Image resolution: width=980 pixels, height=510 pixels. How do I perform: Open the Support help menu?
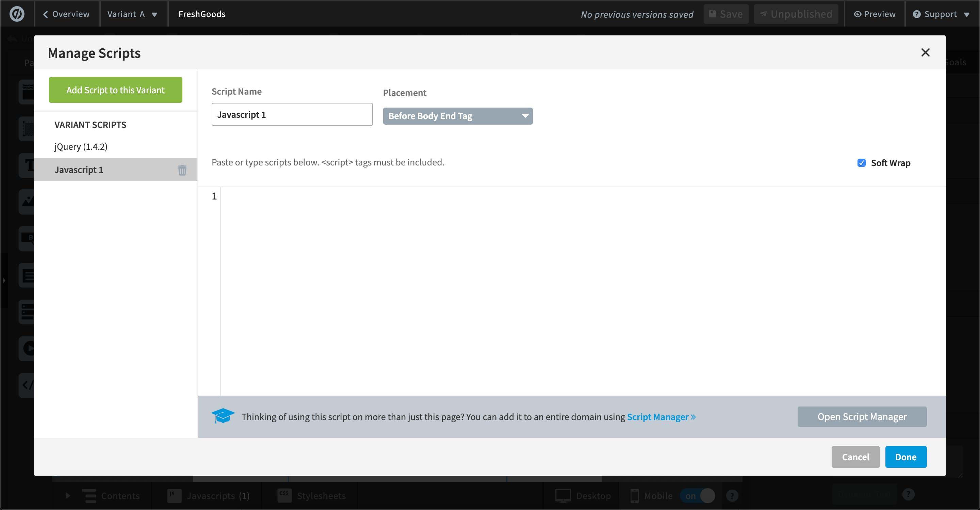click(941, 14)
